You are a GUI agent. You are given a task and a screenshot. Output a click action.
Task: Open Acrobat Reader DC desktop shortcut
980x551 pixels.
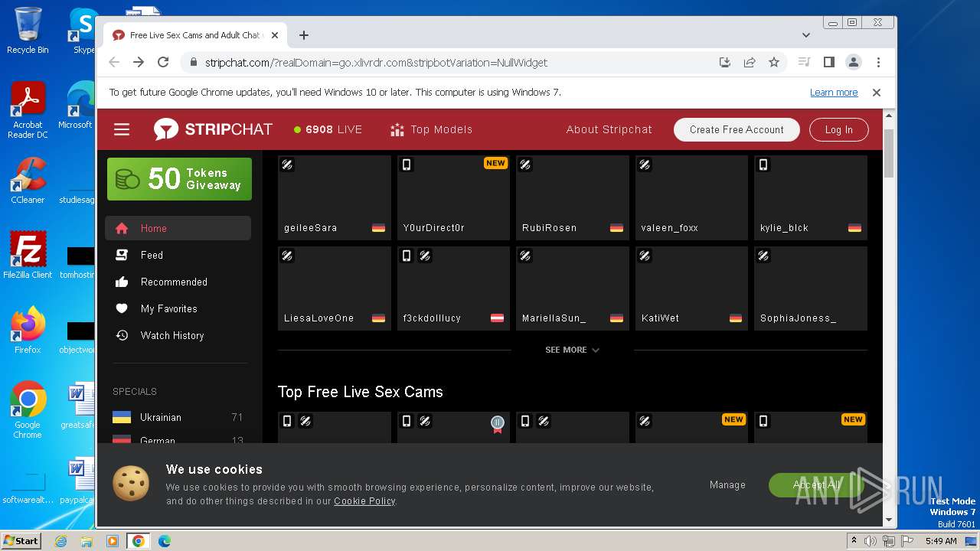(x=28, y=110)
